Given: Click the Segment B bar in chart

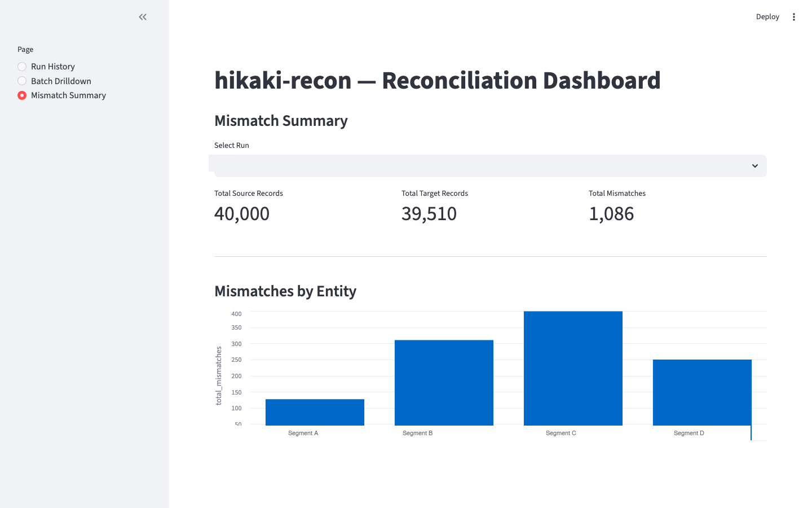Looking at the screenshot, I should pos(444,383).
